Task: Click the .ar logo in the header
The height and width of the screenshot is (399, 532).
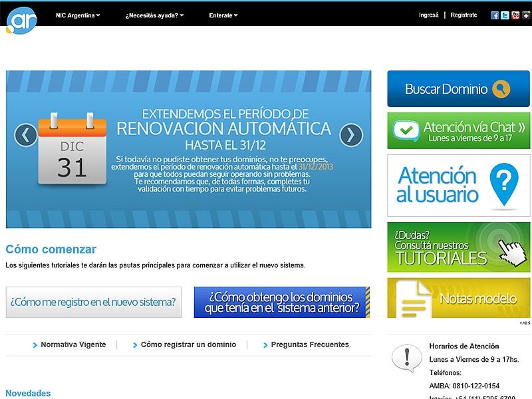Action: pos(21,21)
